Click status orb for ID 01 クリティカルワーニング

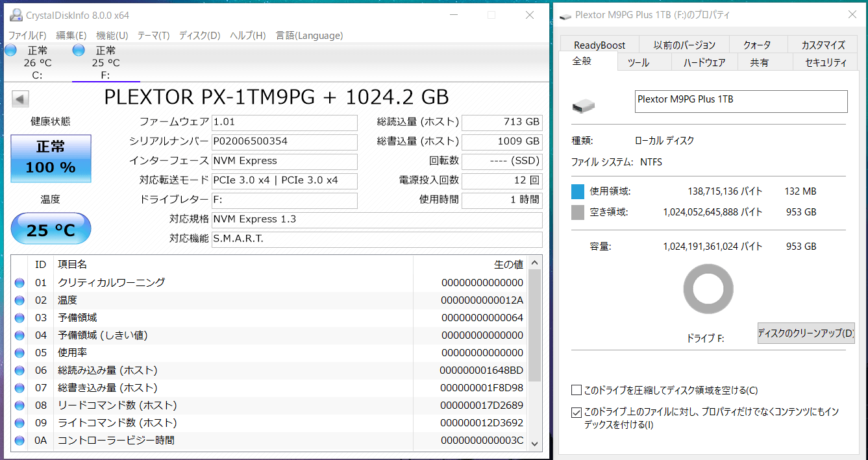pos(19,283)
